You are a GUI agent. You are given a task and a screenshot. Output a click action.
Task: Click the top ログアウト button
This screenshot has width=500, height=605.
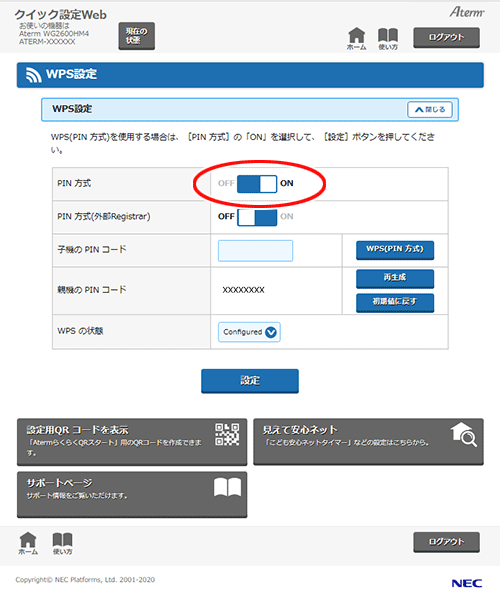point(446,37)
